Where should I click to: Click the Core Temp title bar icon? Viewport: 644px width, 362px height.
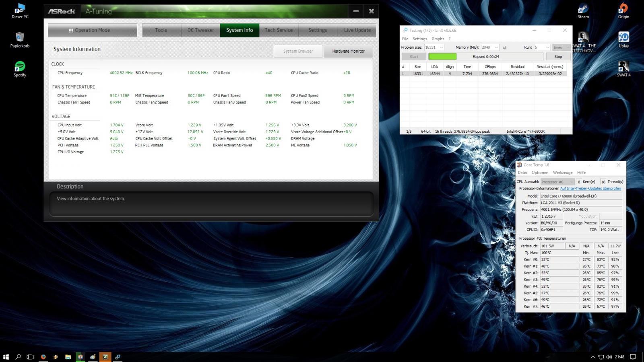tap(519, 165)
